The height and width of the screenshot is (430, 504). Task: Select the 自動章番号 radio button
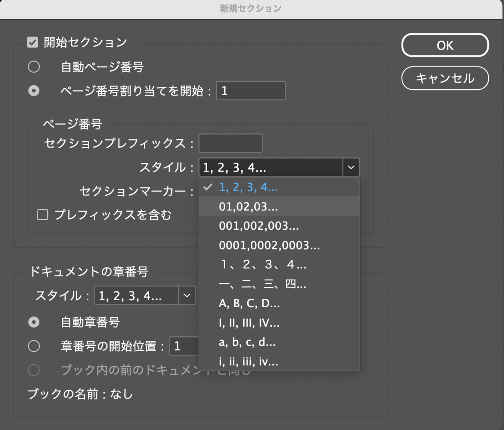(x=34, y=322)
